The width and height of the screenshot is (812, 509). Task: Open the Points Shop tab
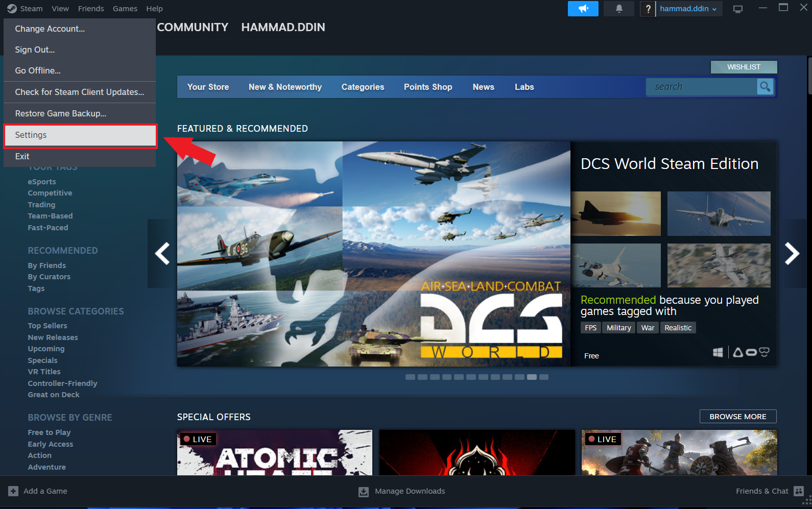pos(428,87)
